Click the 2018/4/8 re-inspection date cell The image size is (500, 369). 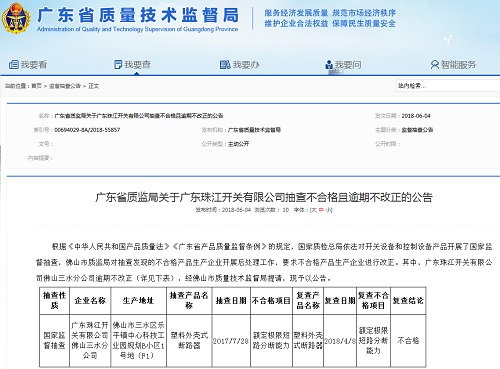tap(340, 341)
